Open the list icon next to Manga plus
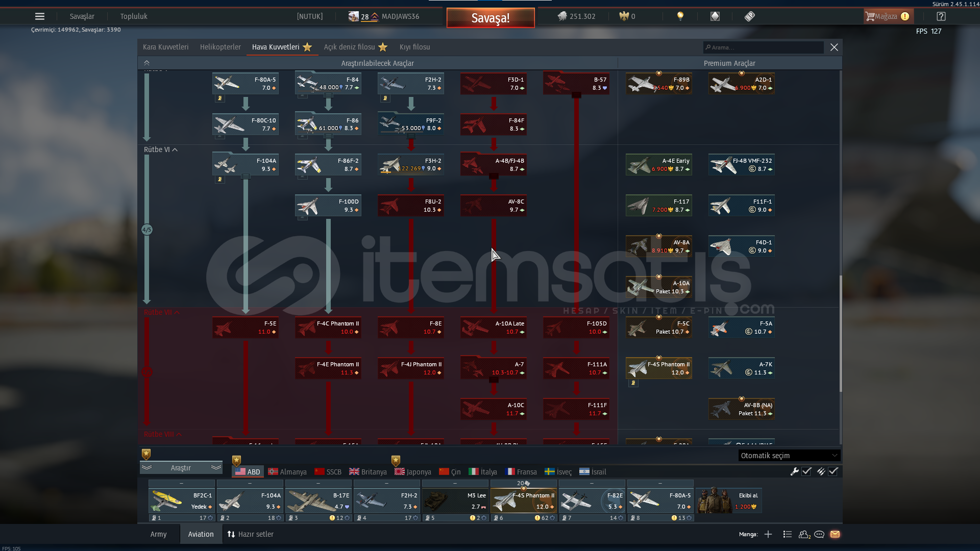Viewport: 980px width, 551px height. pyautogui.click(x=788, y=534)
